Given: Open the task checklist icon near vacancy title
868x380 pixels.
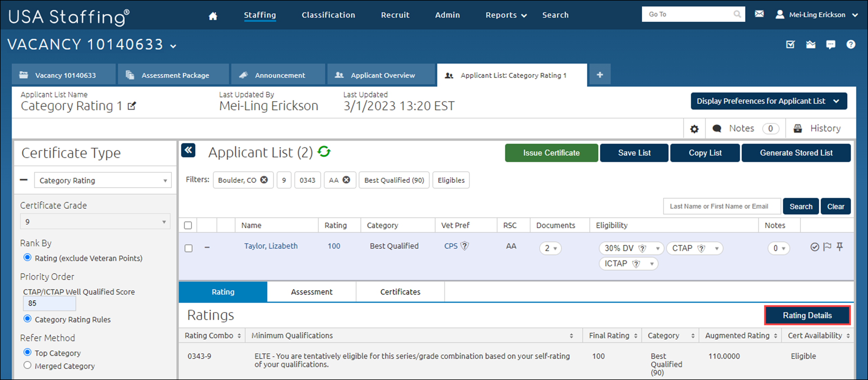Looking at the screenshot, I should point(790,44).
